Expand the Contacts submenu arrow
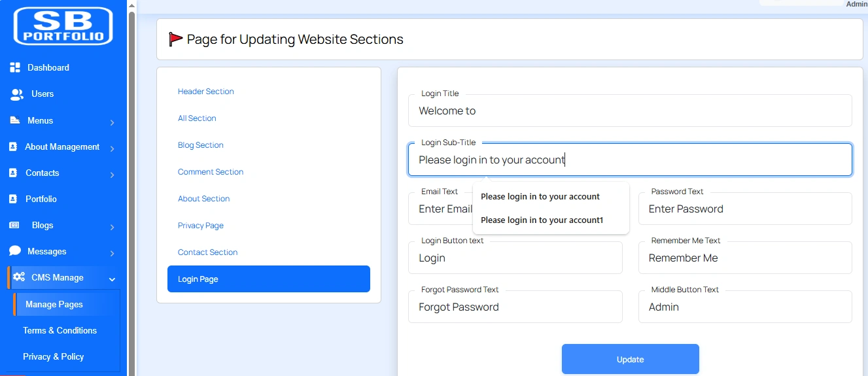 click(x=113, y=175)
